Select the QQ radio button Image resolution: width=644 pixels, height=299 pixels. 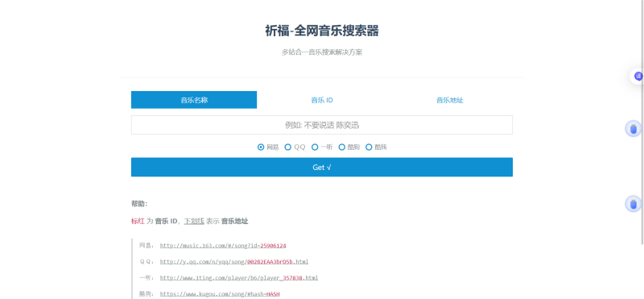pos(288,147)
